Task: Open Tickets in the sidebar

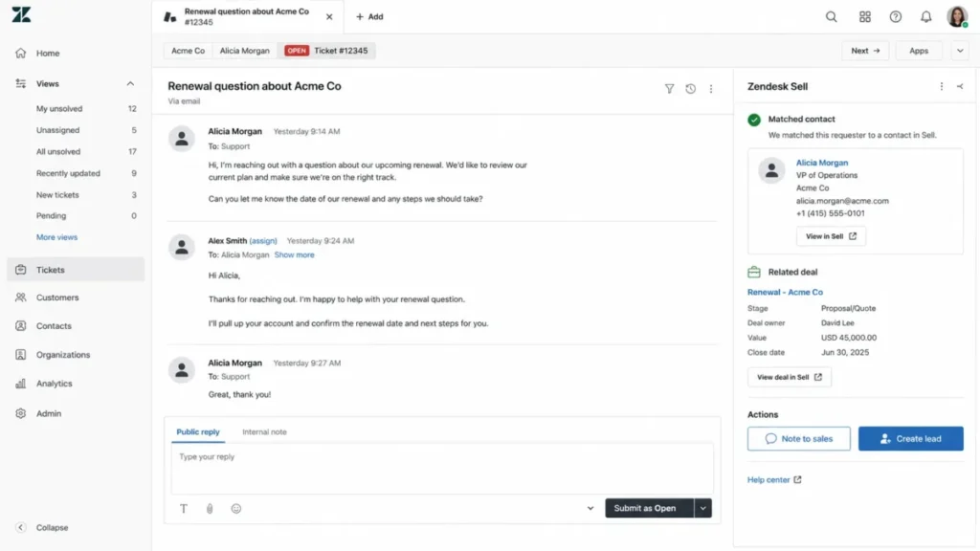Action: tap(76, 270)
